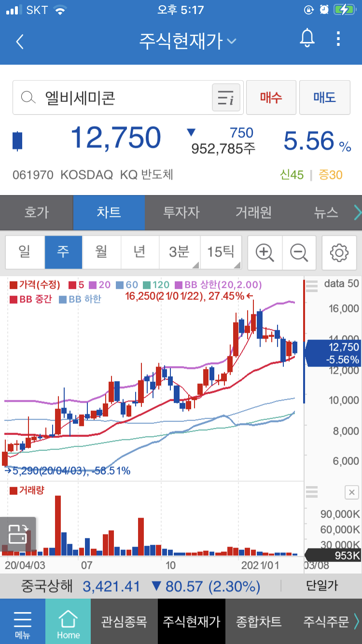Zoom out on the chart
This screenshot has height=644, width=362.
[299, 252]
